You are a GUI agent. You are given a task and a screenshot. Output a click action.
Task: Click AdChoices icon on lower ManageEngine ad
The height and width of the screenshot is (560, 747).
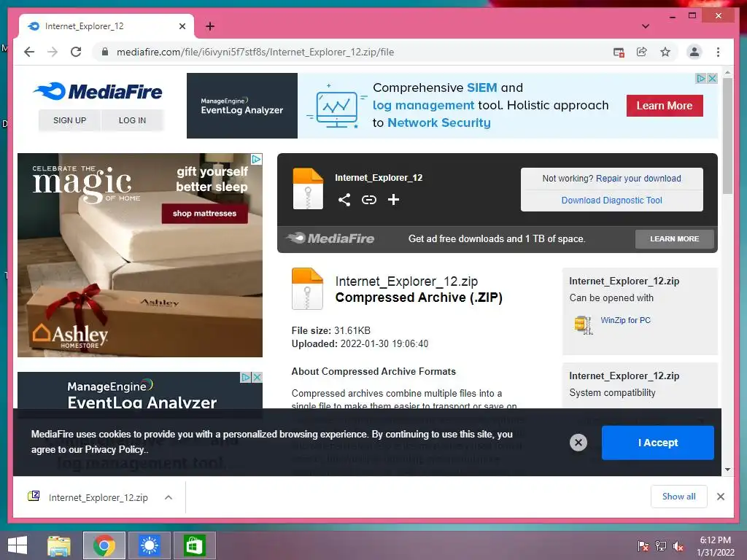coord(246,378)
